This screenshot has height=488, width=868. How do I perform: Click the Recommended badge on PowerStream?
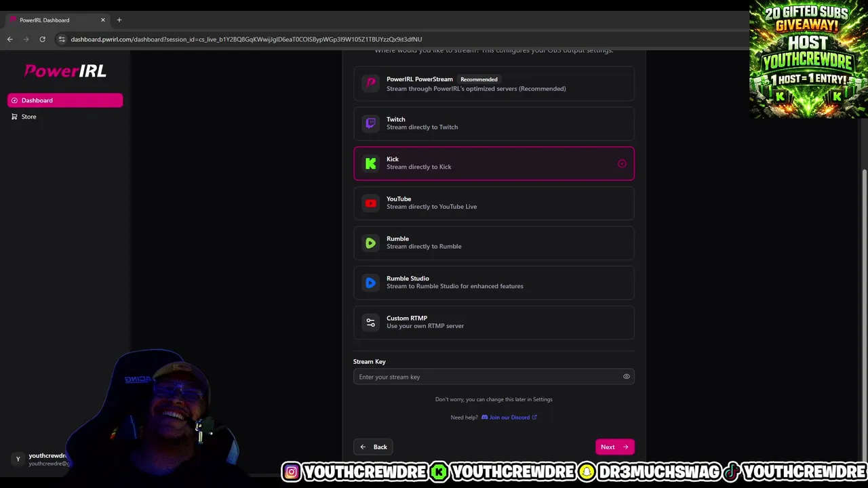479,79
